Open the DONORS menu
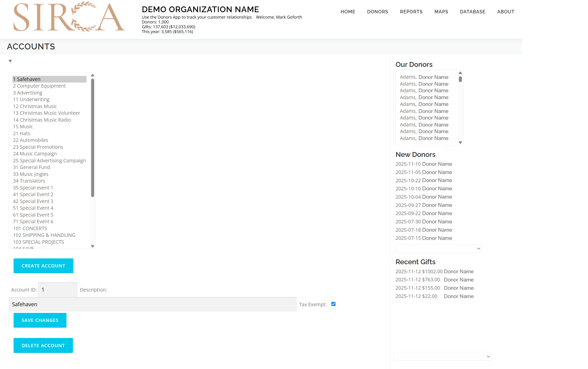Image resolution: width=588 pixels, height=369 pixels. pos(377,12)
